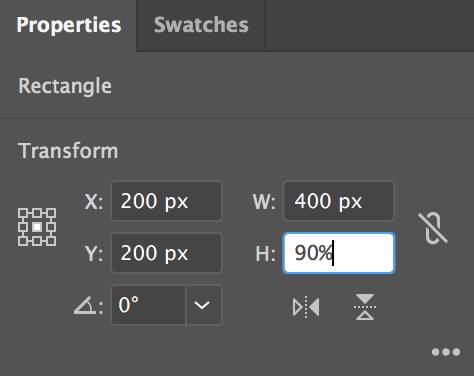Image resolution: width=474 pixels, height=376 pixels.
Task: Open more Transform options ellipsis
Action: (x=446, y=352)
